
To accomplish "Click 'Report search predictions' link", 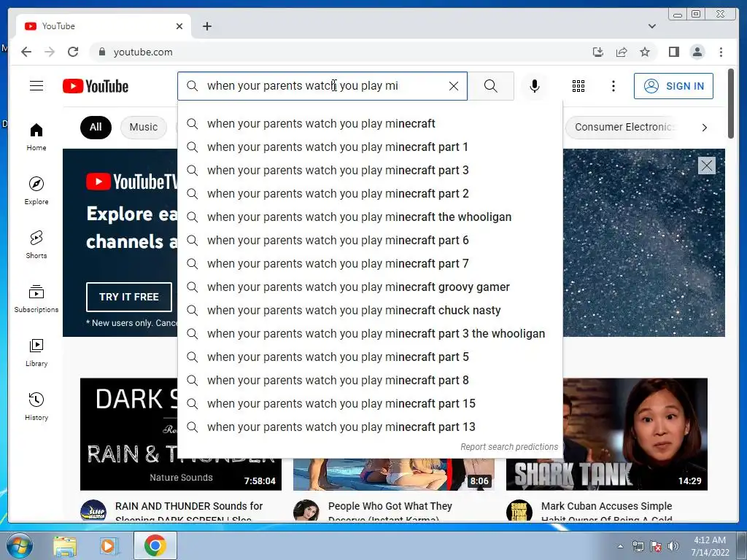I will coord(508,447).
